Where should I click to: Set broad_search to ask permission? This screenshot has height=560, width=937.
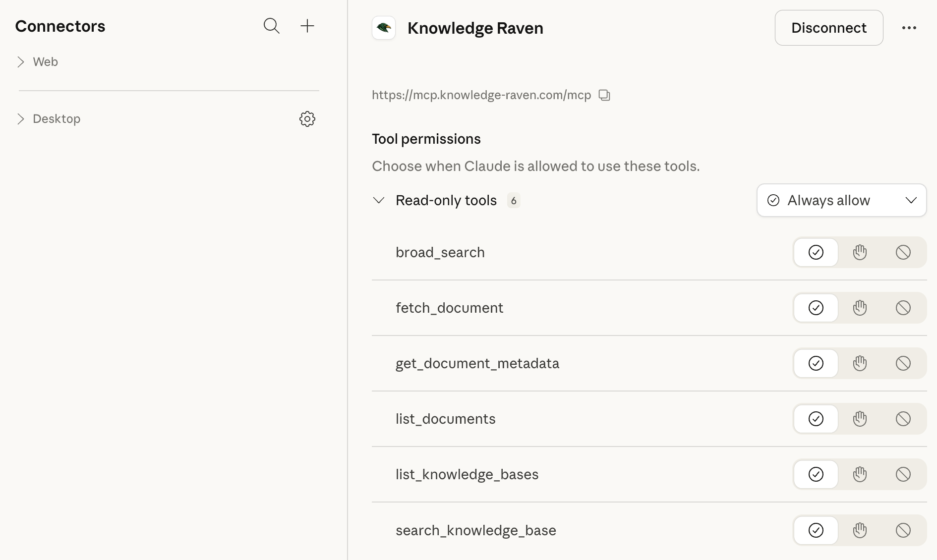click(860, 252)
